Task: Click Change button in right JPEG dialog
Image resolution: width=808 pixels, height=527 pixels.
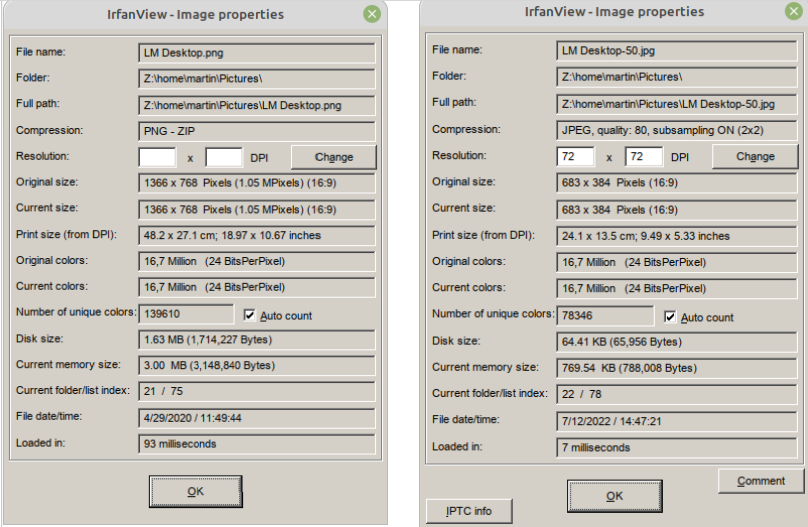Action: (755, 157)
